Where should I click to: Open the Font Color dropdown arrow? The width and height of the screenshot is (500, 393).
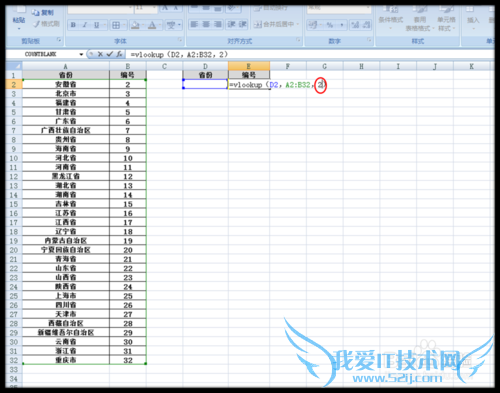tap(160, 25)
